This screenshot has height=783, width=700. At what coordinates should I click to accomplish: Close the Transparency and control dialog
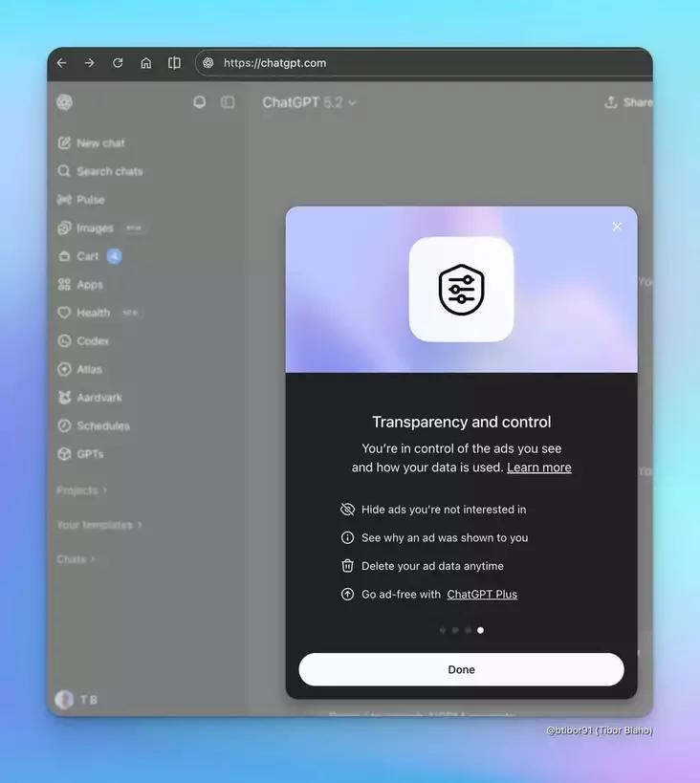tap(617, 227)
